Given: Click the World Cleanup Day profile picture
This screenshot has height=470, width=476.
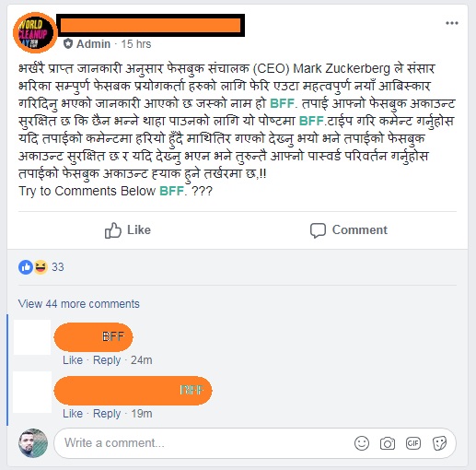Looking at the screenshot, I should [35, 33].
